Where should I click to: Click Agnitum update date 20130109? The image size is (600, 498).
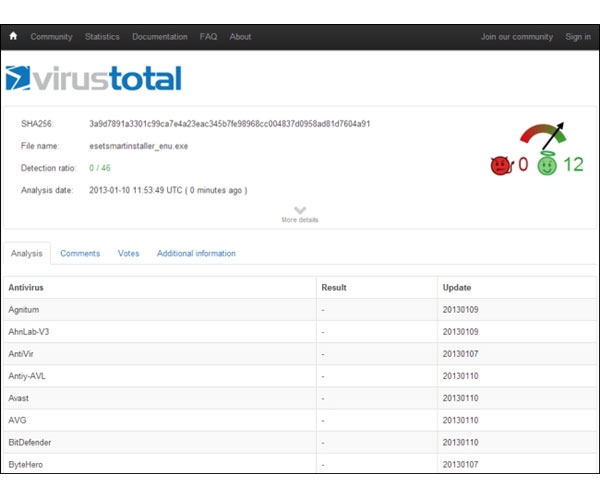click(x=460, y=310)
